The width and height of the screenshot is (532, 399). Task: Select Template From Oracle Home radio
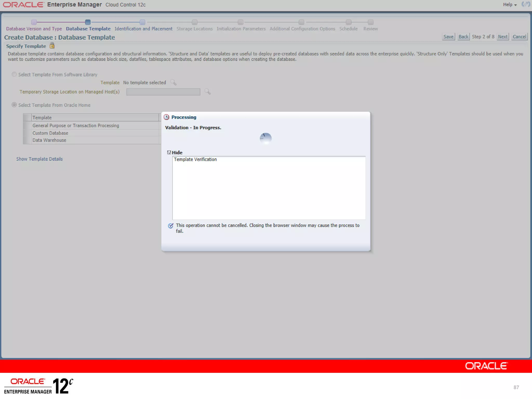14,105
